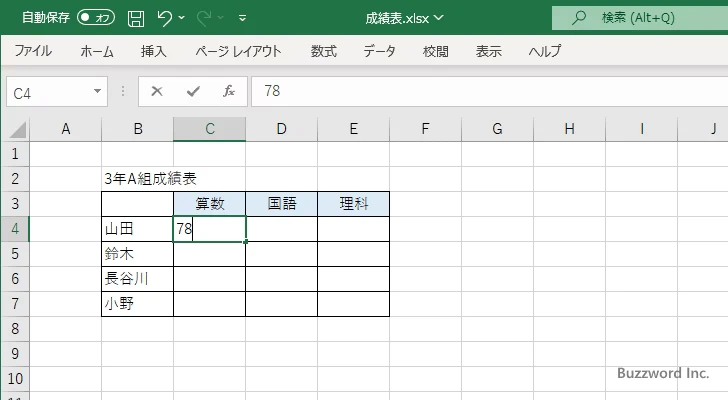Click the 算数 header cell
The width and height of the screenshot is (728, 400).
click(209, 204)
